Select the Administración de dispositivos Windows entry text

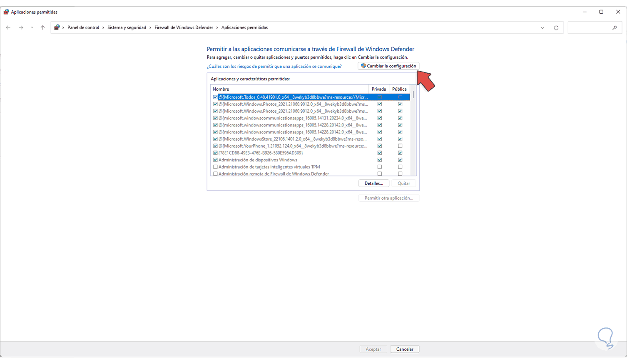258,160
